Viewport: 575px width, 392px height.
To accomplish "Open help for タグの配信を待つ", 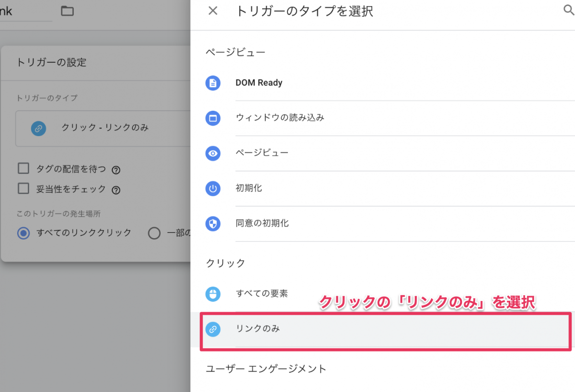I will [115, 170].
